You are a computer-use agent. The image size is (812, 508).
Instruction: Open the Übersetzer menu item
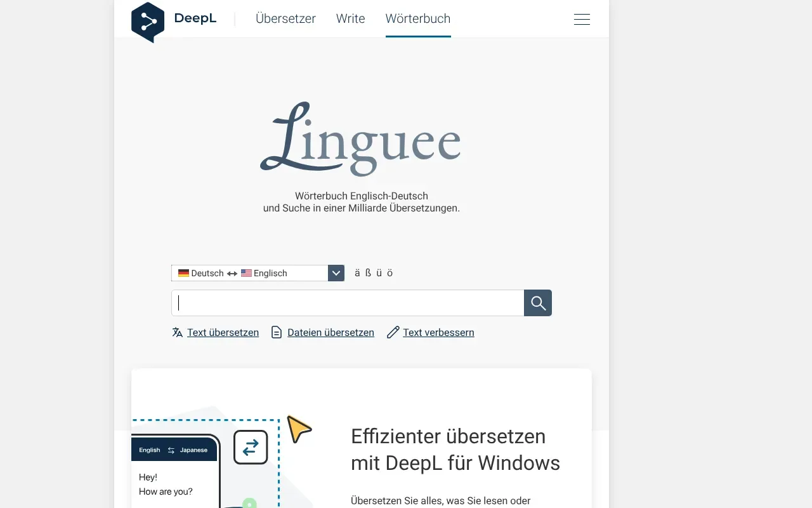(285, 18)
